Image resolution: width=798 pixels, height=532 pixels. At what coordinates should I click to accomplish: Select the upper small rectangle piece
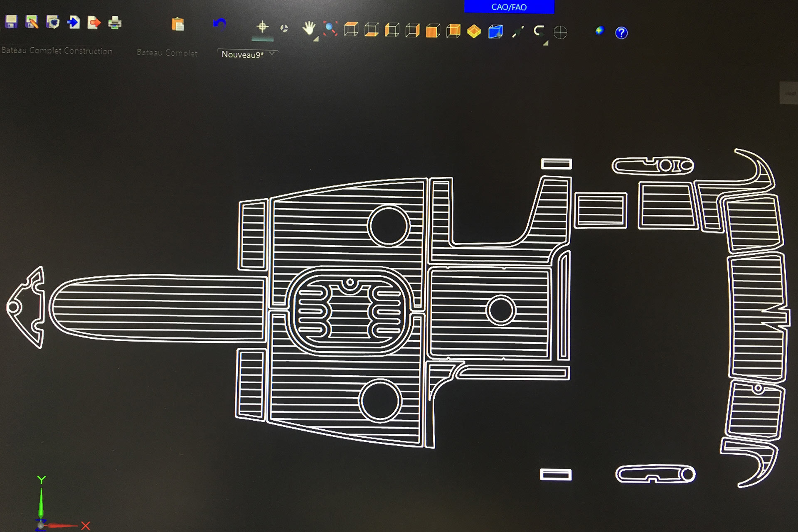(557, 164)
